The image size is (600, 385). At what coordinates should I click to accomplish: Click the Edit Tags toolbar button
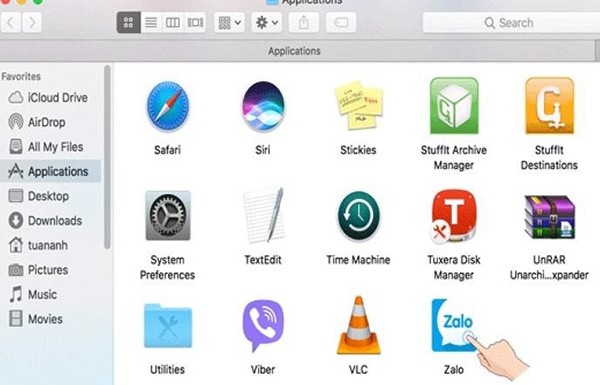click(341, 23)
